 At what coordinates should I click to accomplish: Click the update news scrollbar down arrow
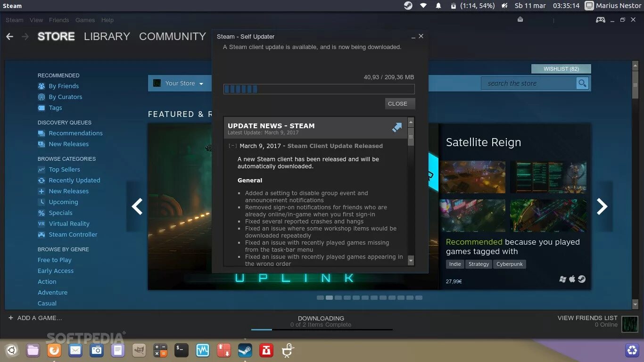pyautogui.click(x=411, y=261)
